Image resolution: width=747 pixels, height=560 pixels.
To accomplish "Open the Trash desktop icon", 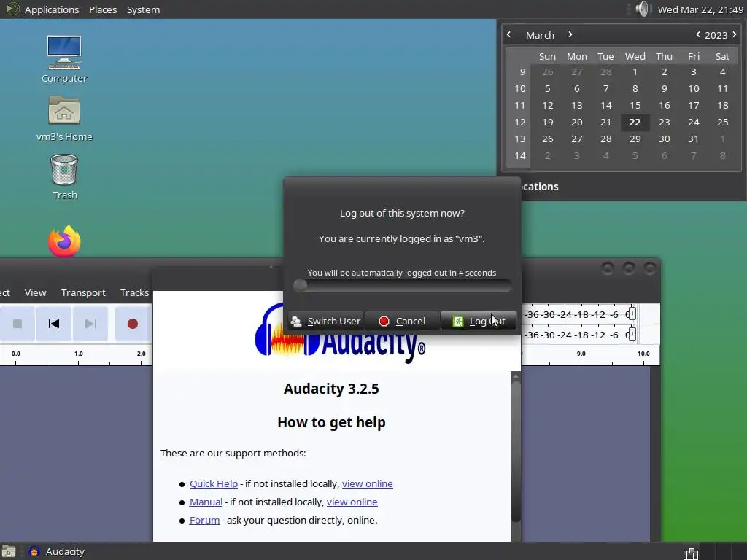I will 64,176.
